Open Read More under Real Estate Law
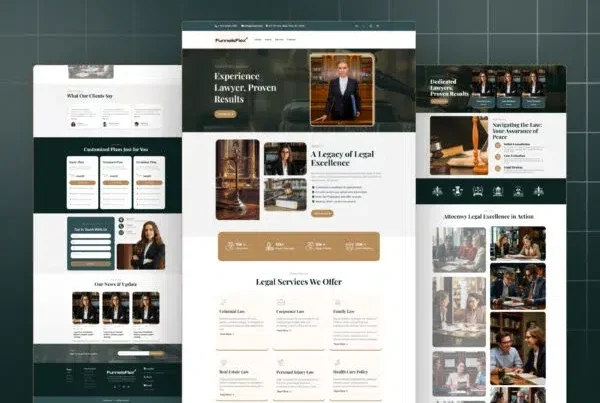The width and height of the screenshot is (600, 403). 227,395
